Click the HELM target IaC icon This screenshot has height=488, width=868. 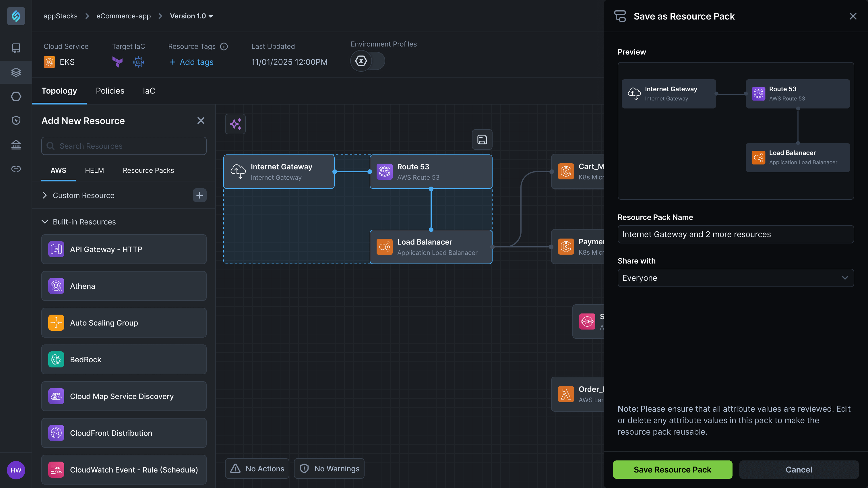pyautogui.click(x=138, y=62)
